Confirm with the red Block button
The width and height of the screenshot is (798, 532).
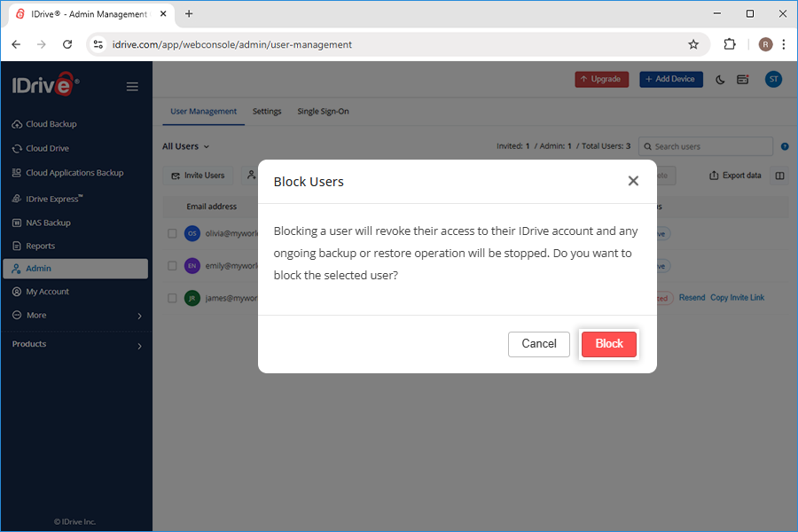tap(608, 344)
